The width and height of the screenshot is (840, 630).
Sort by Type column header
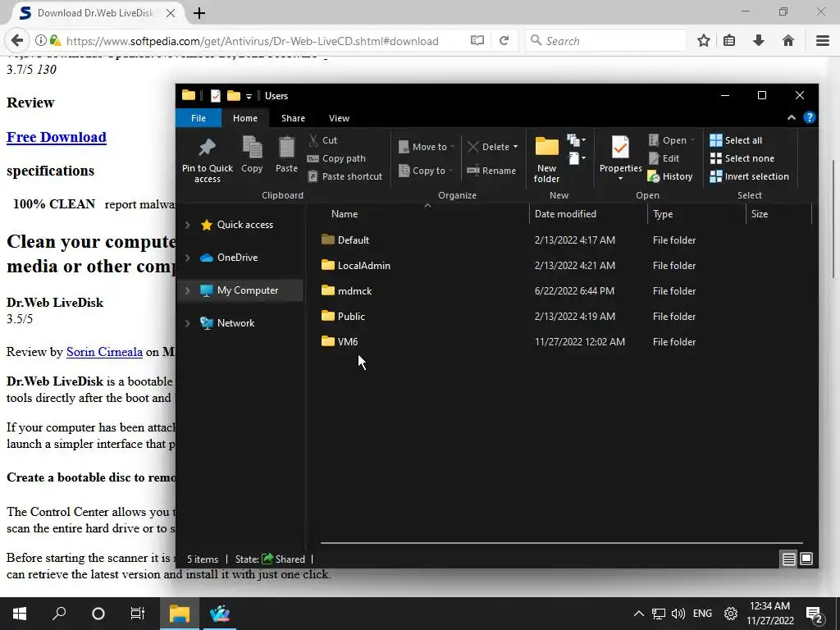(x=663, y=214)
